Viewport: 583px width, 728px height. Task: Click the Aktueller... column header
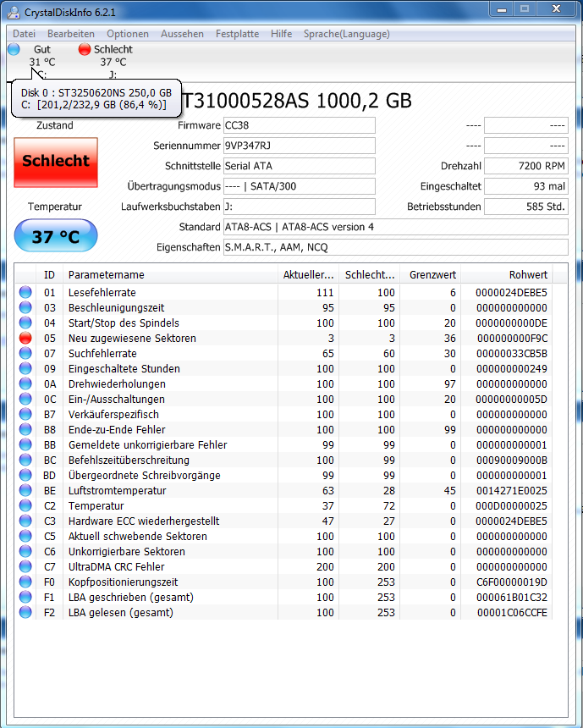click(308, 275)
